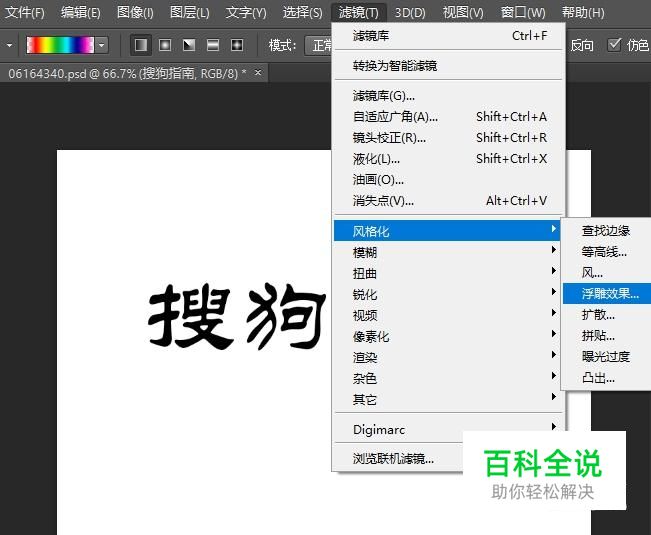Open the blend mode dropdown

pyautogui.click(x=319, y=45)
